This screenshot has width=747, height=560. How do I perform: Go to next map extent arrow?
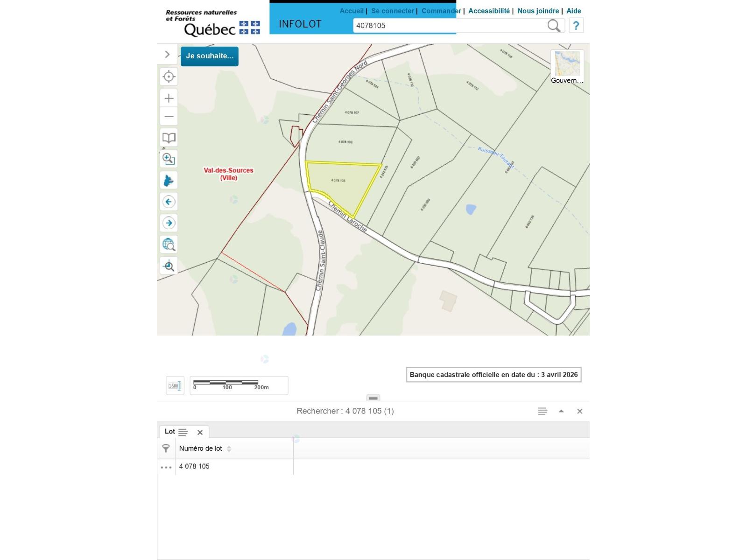169,223
